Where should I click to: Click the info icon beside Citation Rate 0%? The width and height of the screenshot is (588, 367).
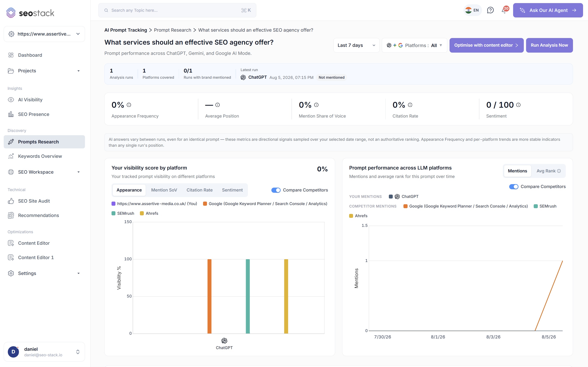(x=410, y=105)
